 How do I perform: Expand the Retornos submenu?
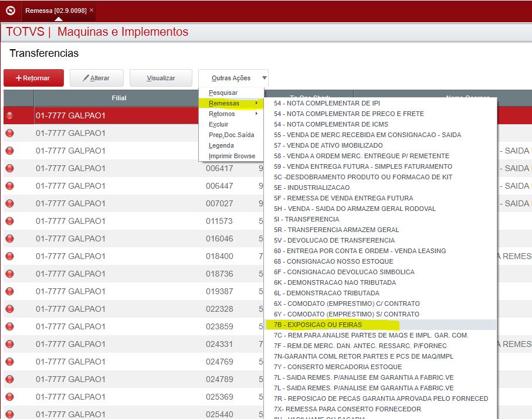[x=231, y=114]
